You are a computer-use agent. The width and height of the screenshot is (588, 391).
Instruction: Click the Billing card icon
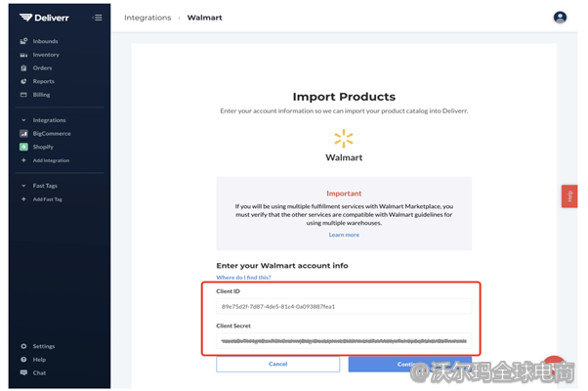point(23,95)
